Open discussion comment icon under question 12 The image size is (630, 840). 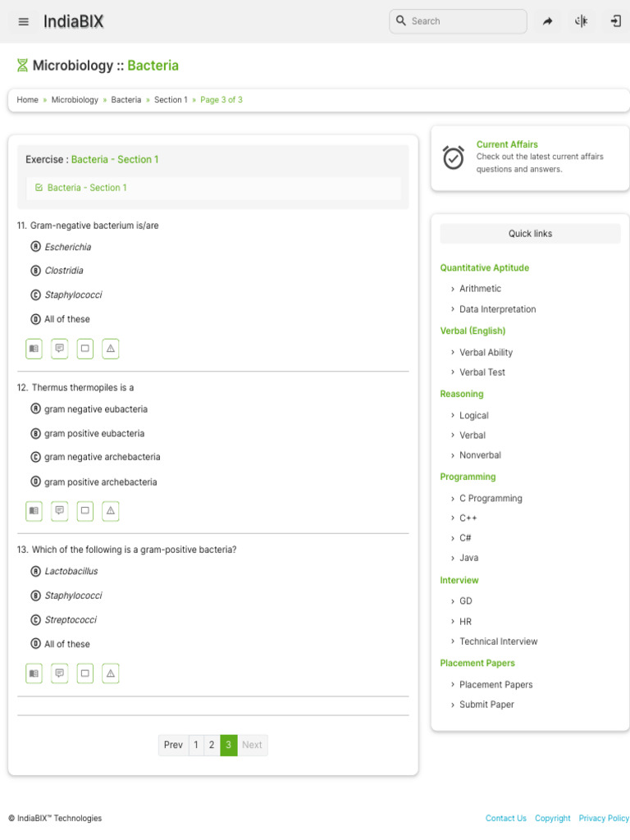coord(59,511)
